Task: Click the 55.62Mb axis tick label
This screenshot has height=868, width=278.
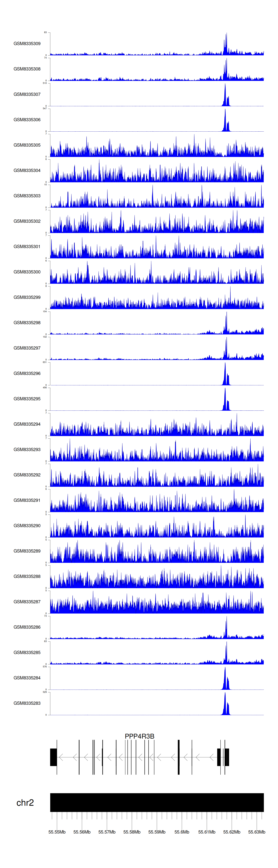Action: click(232, 832)
